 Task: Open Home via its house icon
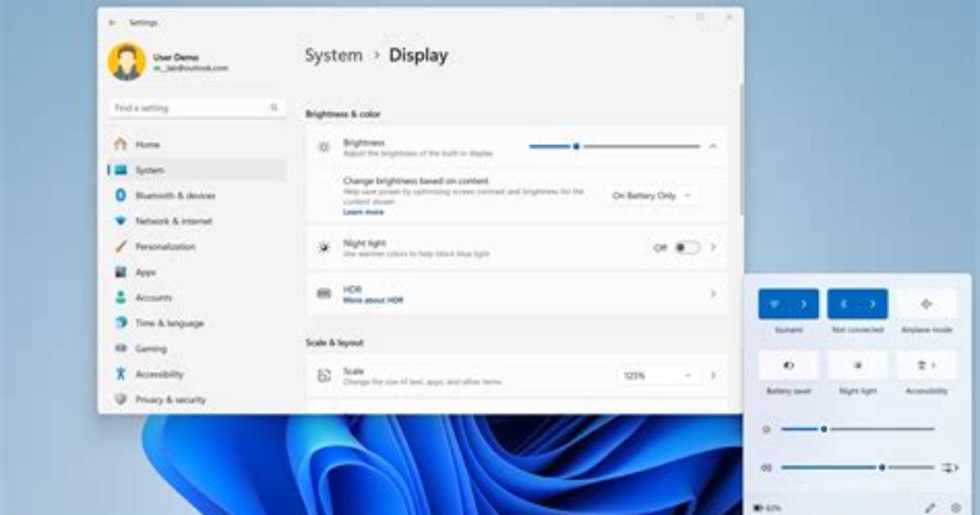[120, 144]
